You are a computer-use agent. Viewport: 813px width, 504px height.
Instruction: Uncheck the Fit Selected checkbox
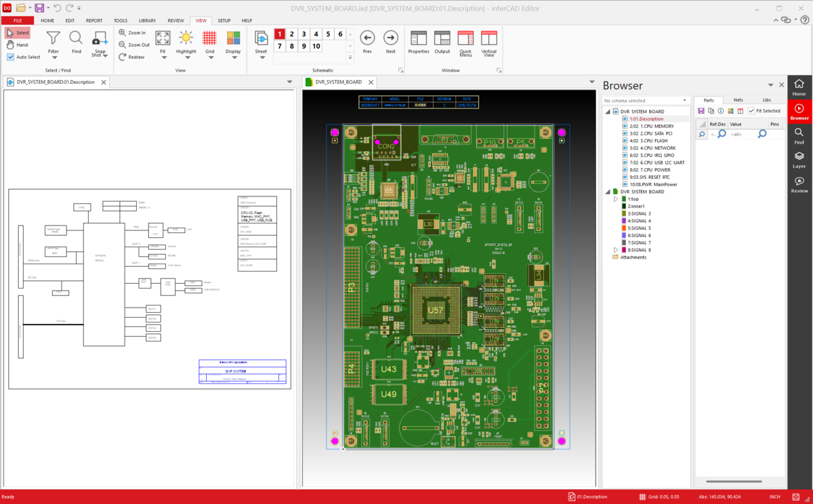tap(751, 111)
